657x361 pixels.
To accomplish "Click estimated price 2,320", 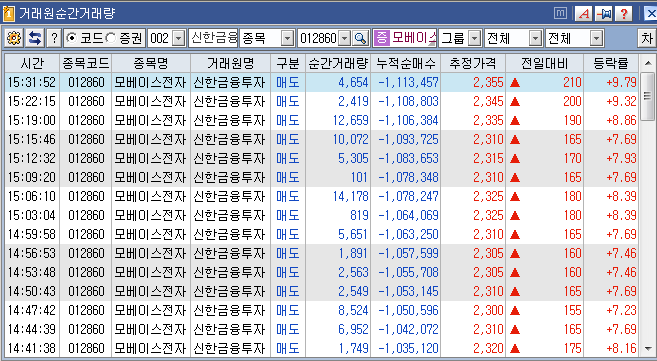I will click(x=488, y=348).
